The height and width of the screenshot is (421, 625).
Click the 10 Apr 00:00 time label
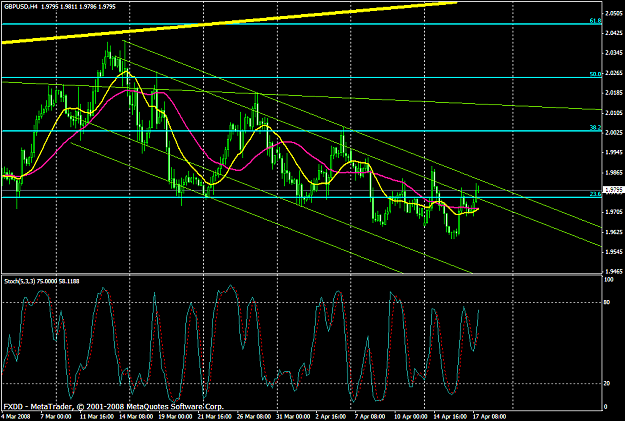click(x=411, y=417)
